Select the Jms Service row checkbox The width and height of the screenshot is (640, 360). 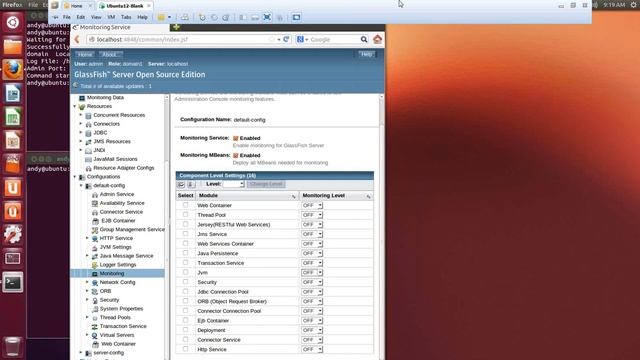185,234
